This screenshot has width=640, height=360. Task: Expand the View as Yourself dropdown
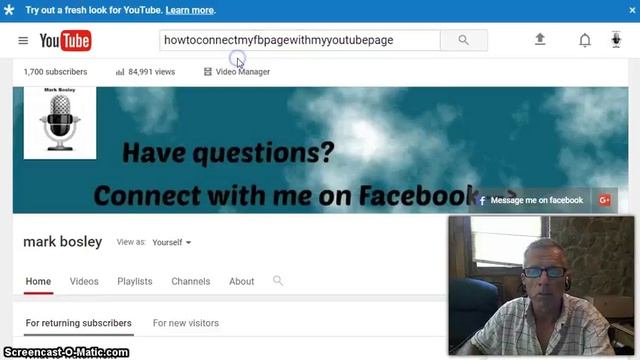[171, 242]
